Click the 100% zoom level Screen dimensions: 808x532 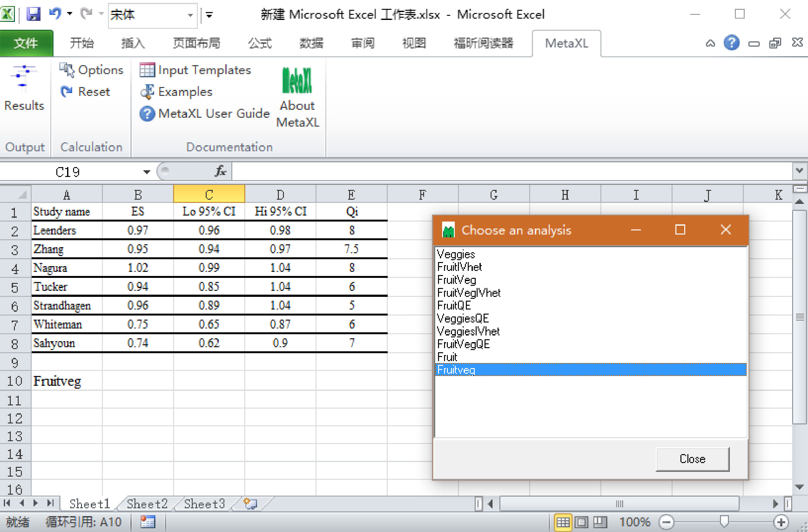(x=635, y=522)
